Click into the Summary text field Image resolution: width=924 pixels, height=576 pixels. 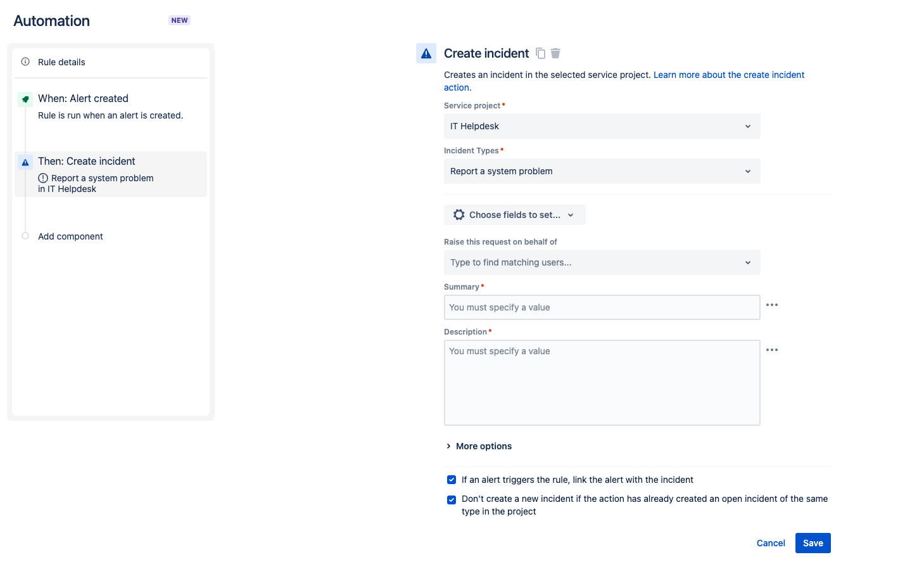(x=602, y=307)
